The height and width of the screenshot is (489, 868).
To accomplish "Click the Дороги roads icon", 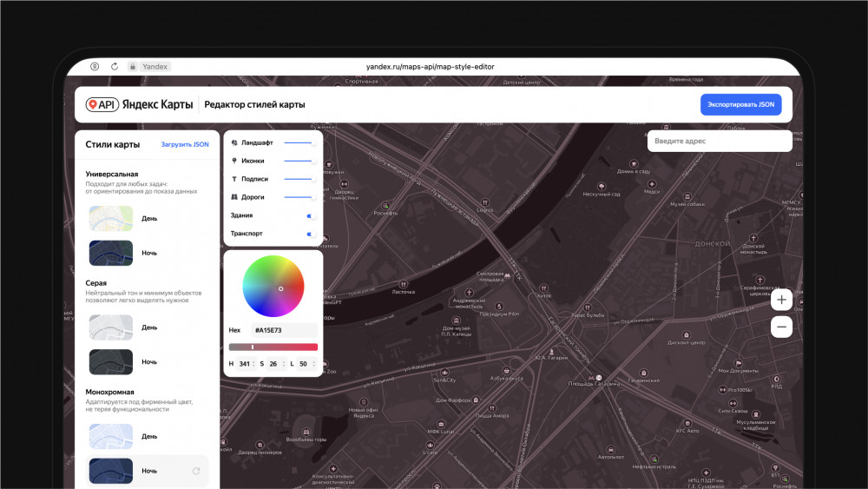I will click(234, 197).
